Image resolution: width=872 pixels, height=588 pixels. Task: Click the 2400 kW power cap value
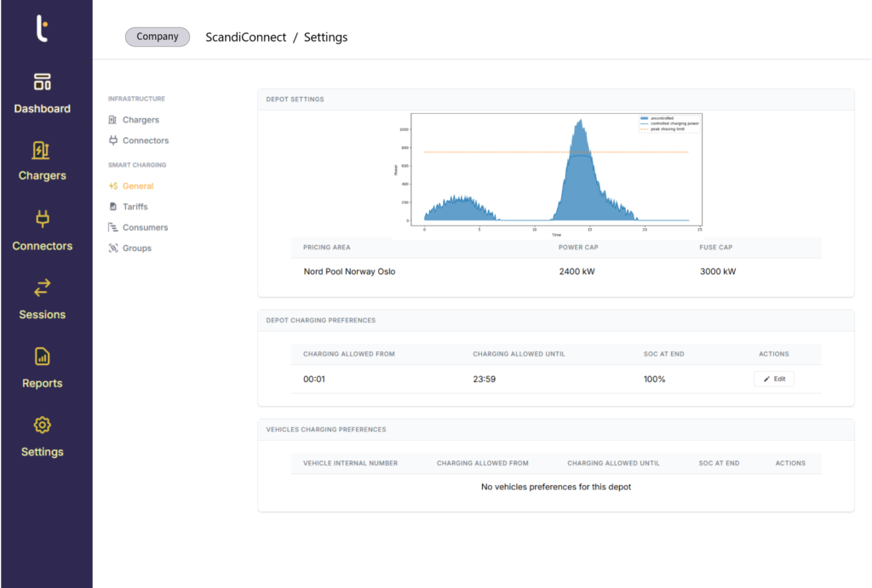click(x=576, y=272)
